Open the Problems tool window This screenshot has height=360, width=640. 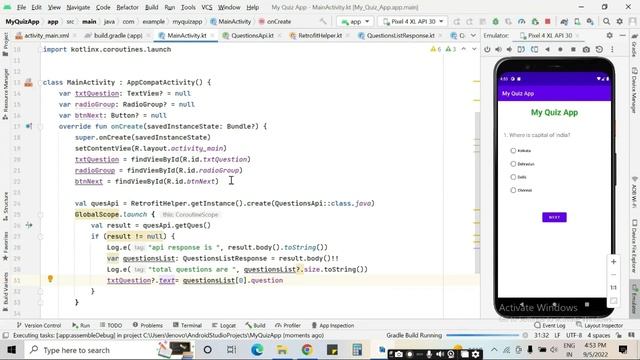click(x=148, y=325)
